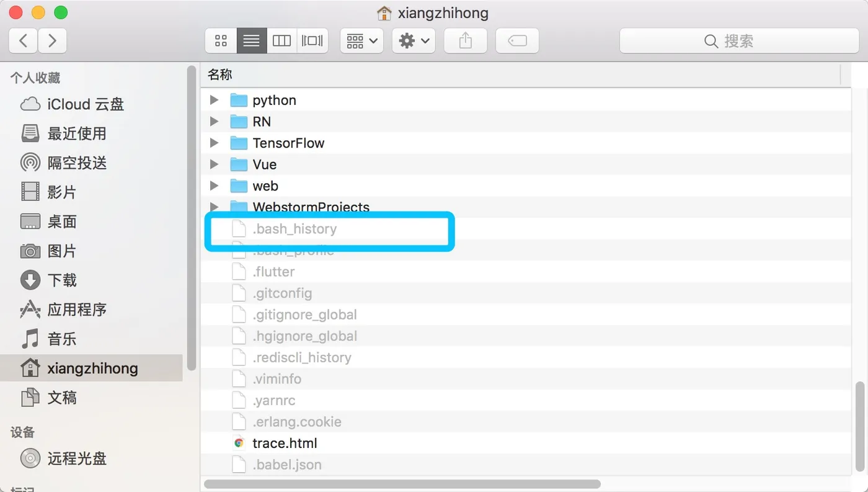Select the Vue folder icon
Image resolution: width=868 pixels, height=492 pixels.
click(x=239, y=164)
